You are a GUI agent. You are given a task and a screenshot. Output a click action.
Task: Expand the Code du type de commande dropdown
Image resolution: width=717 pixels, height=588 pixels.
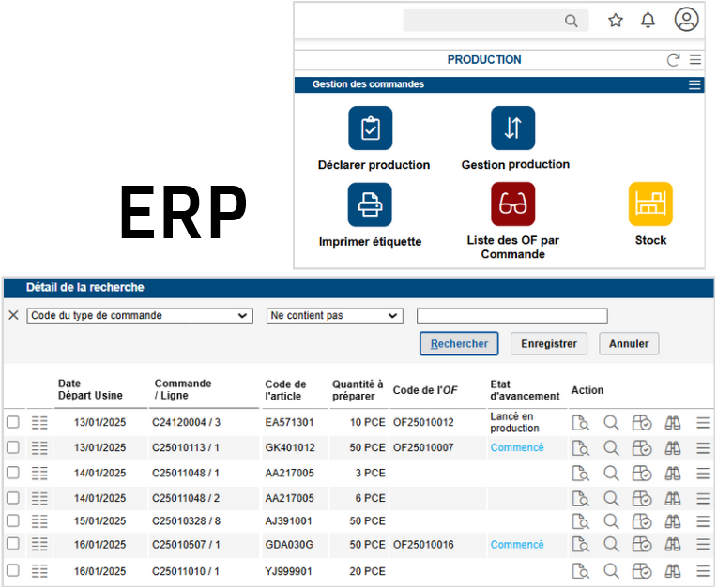coord(140,316)
